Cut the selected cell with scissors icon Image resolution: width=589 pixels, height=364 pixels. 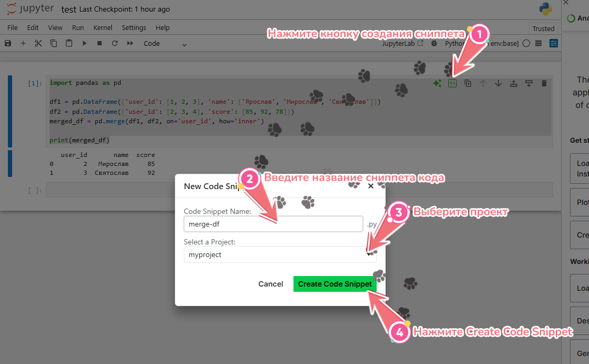point(38,44)
